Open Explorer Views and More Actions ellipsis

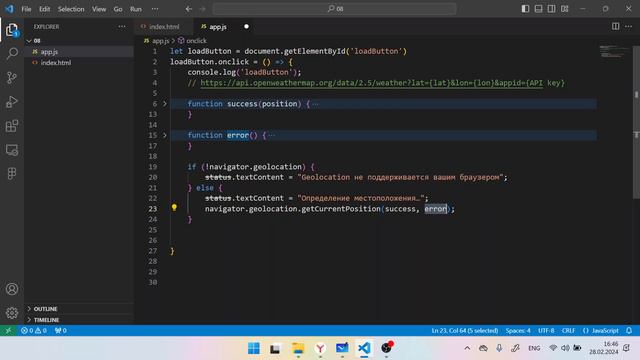[x=122, y=27]
